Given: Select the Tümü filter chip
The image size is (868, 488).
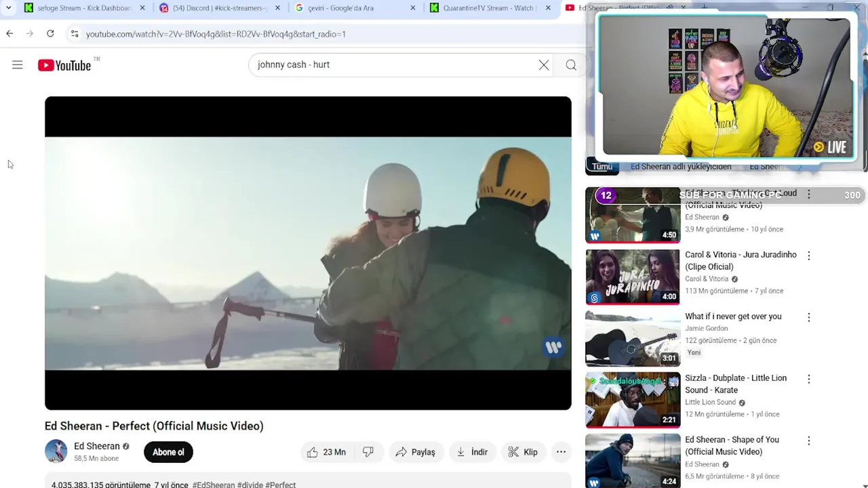Looking at the screenshot, I should pos(602,167).
